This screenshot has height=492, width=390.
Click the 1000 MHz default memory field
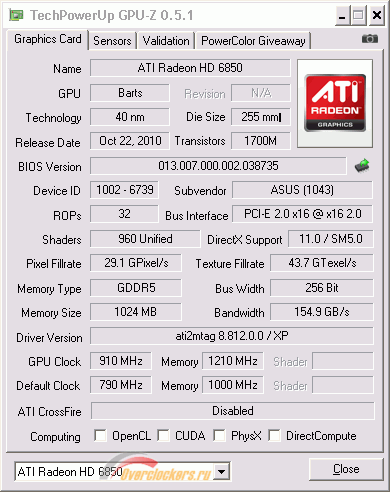tap(233, 385)
